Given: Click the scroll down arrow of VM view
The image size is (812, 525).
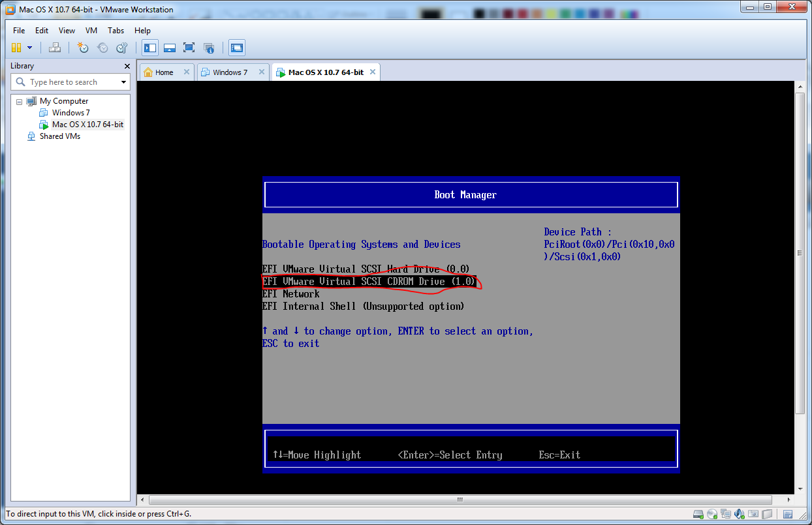Looking at the screenshot, I should coord(800,488).
